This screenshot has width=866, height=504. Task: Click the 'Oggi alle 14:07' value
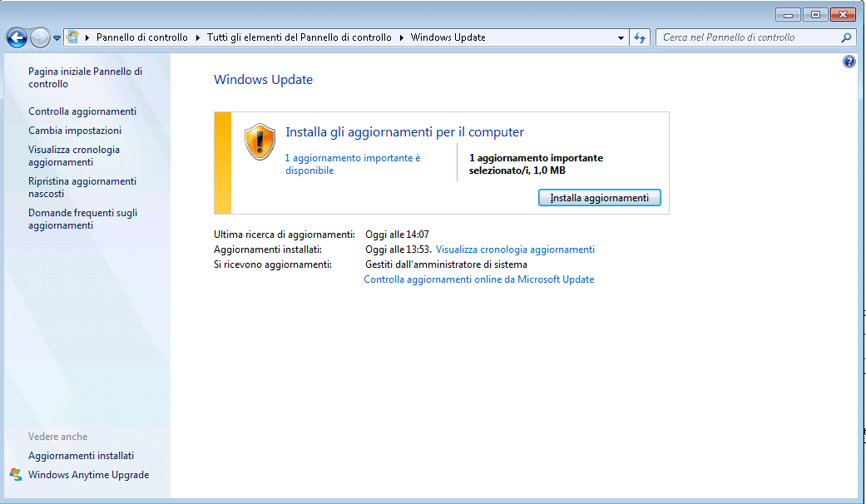click(397, 235)
